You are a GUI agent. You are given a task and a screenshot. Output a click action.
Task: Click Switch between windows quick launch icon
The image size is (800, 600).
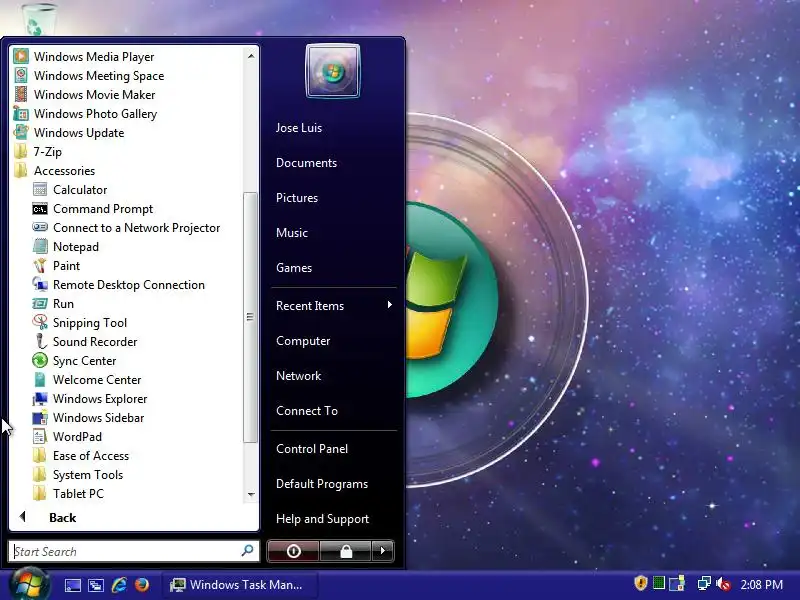click(95, 585)
